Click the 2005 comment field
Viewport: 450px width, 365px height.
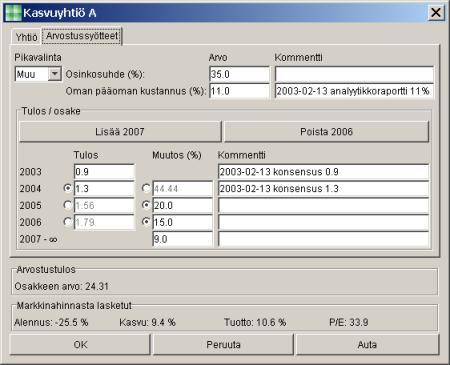click(x=324, y=205)
